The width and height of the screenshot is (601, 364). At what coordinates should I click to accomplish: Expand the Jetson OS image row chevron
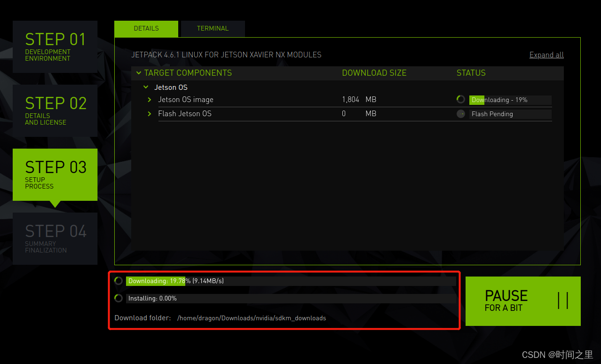coord(150,100)
